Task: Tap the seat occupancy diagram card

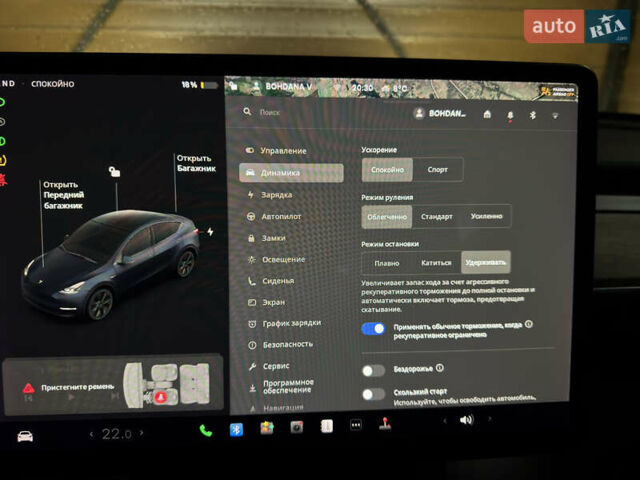Action: [113, 385]
